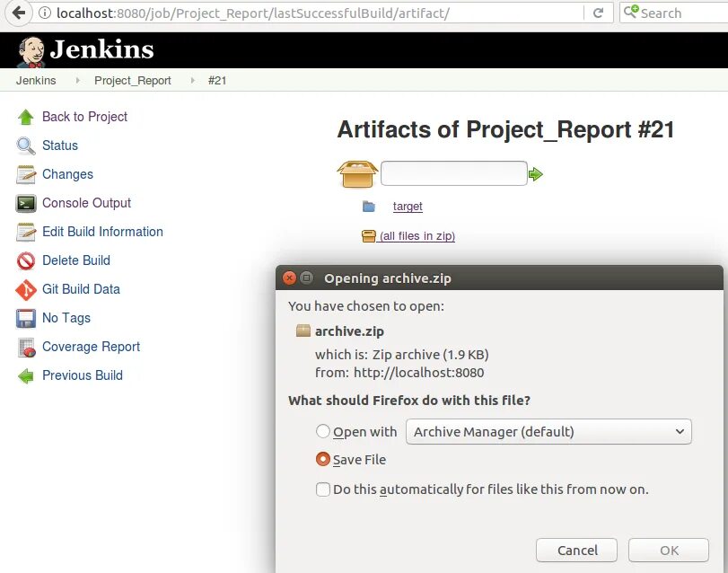
Task: Click the Cancel button in dialog
Action: 576,551
